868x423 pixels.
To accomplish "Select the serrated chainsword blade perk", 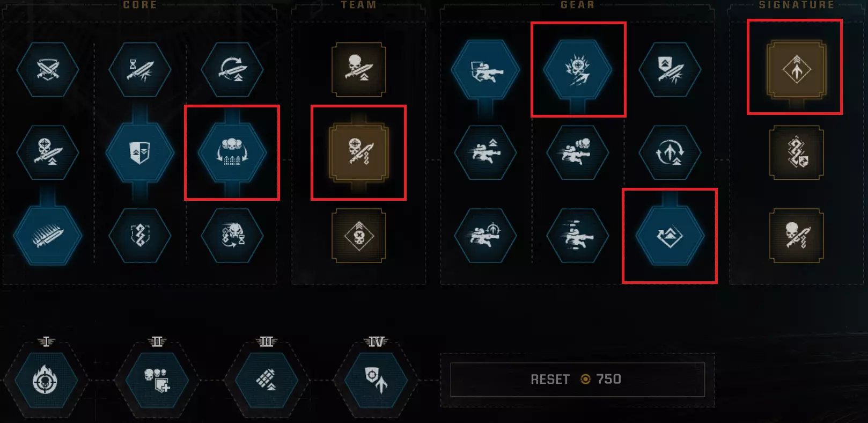I will [48, 236].
